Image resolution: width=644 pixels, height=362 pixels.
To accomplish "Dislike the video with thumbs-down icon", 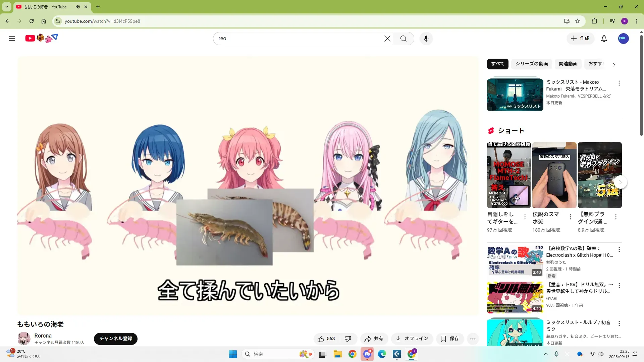I will (348, 339).
